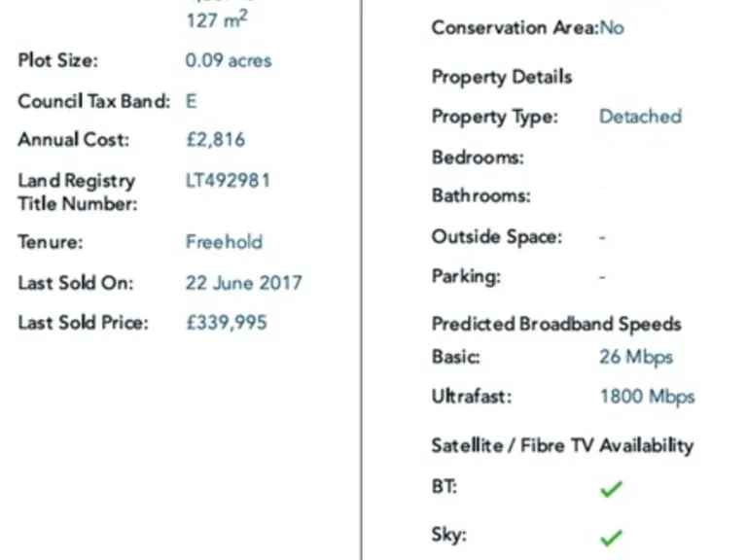The image size is (747, 560).
Task: Click the Conservation Area No value
Action: coord(612,28)
